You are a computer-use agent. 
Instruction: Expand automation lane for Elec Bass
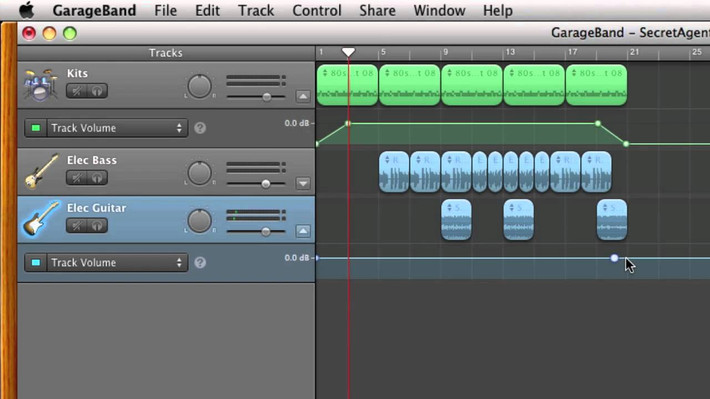pyautogui.click(x=303, y=183)
